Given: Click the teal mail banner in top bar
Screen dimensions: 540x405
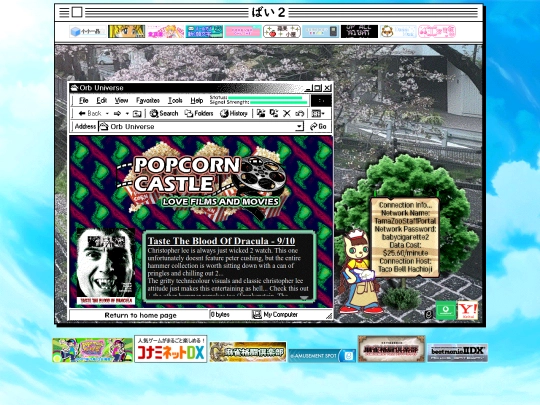Looking at the screenshot, I should [204, 31].
